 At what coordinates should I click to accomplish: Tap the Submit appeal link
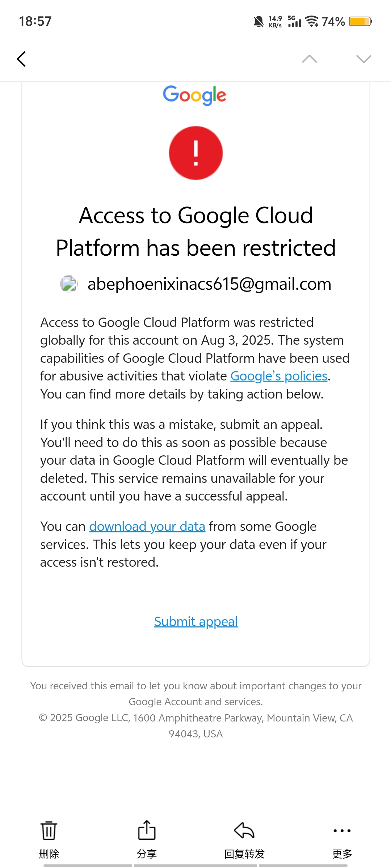196,622
